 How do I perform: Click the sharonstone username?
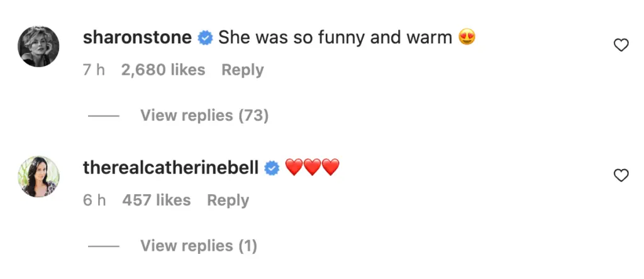[x=137, y=38]
